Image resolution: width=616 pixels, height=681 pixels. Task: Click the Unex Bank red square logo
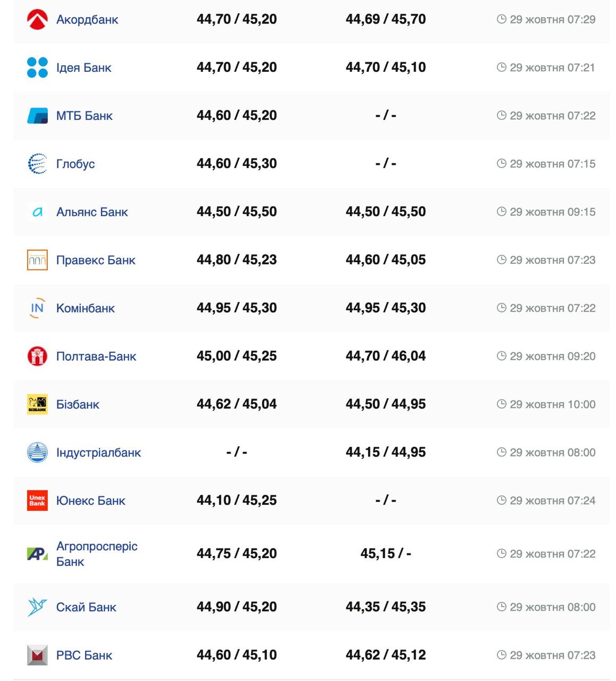[37, 501]
